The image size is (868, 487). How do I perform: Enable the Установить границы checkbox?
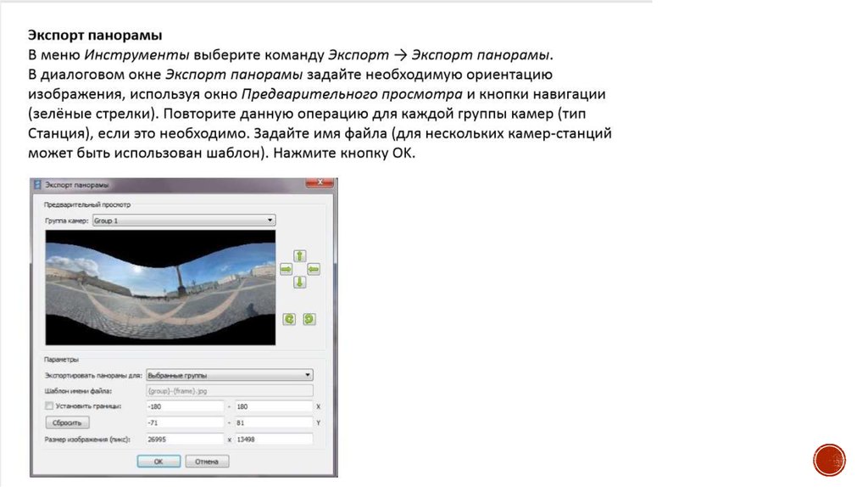tap(48, 406)
